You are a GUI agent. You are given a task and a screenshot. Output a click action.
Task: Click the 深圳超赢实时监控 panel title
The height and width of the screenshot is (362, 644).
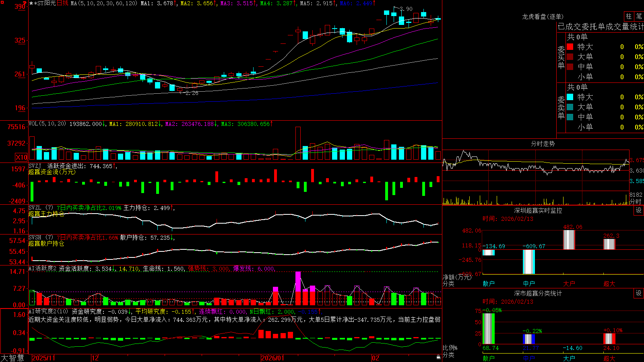tap(538, 210)
